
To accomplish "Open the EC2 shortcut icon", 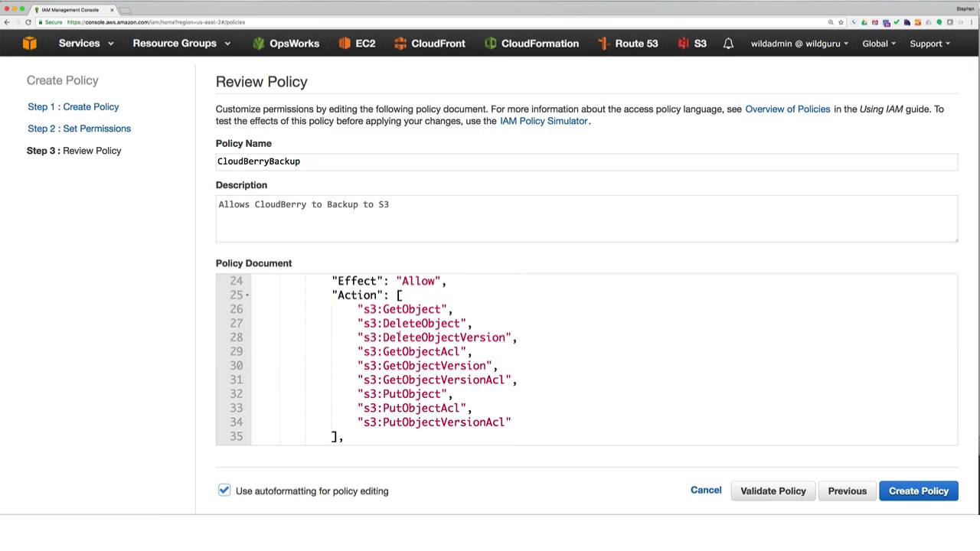I will point(345,44).
